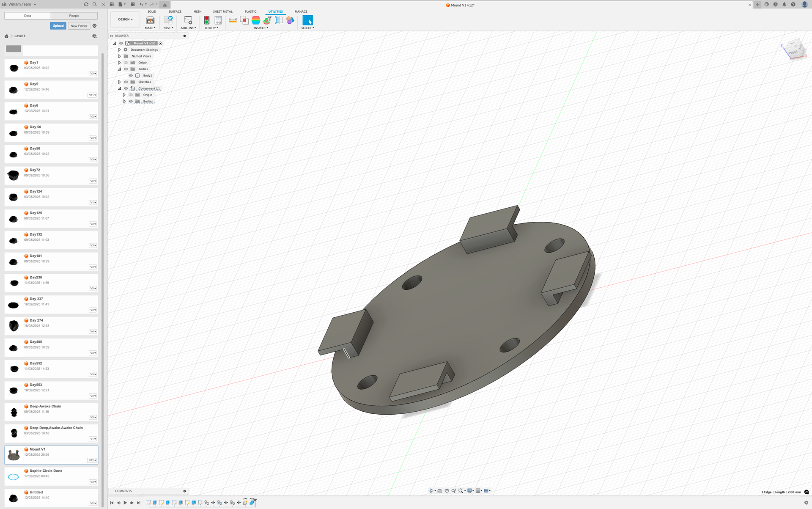The image size is (812, 509).
Task: Switch to the MANAGE tab
Action: coord(301,11)
